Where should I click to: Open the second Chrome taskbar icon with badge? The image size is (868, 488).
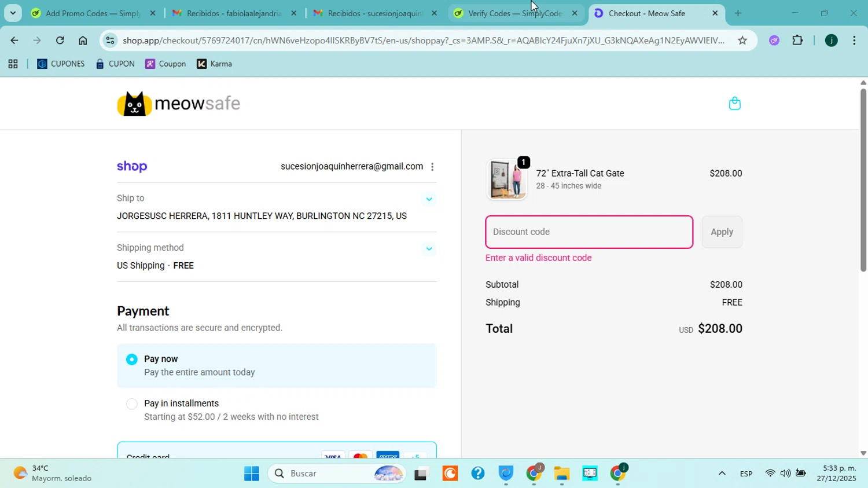click(618, 474)
